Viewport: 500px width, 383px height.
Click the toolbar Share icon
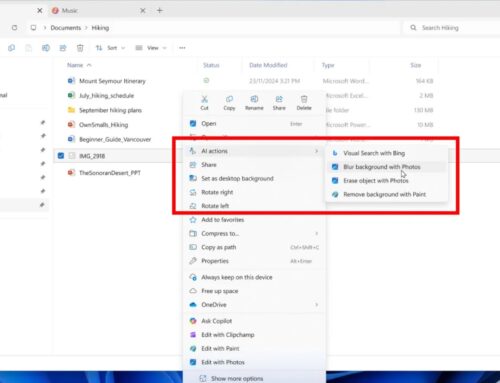coord(63,48)
